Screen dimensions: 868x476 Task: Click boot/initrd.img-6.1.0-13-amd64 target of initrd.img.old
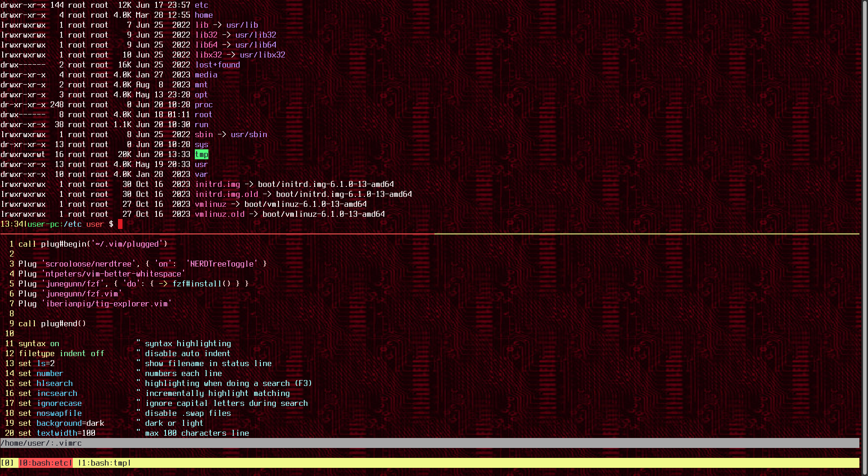pos(344,194)
